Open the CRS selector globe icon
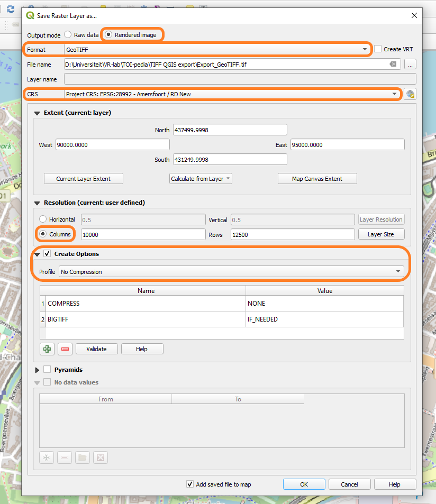The image size is (436, 504). click(409, 94)
